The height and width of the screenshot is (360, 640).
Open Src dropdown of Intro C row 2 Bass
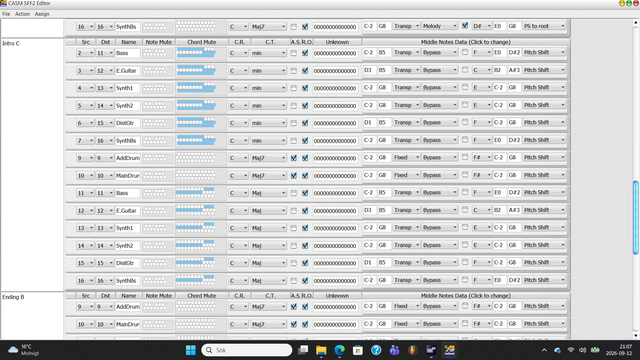click(85, 53)
